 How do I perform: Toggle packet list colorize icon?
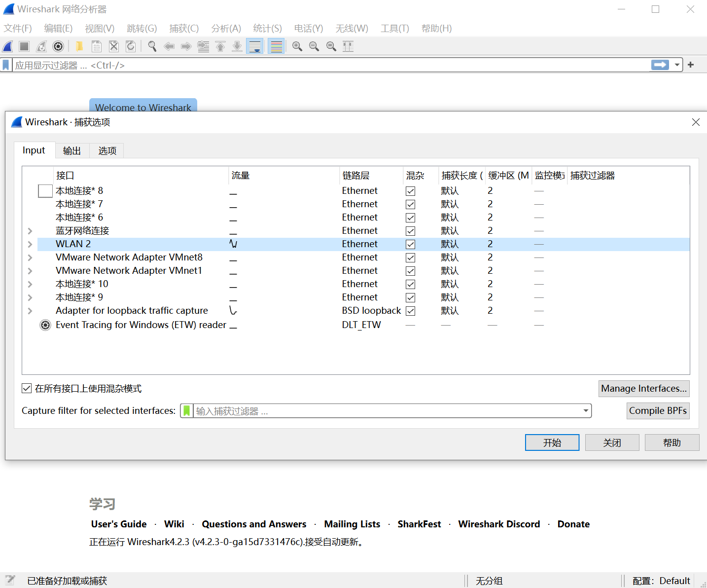(276, 46)
